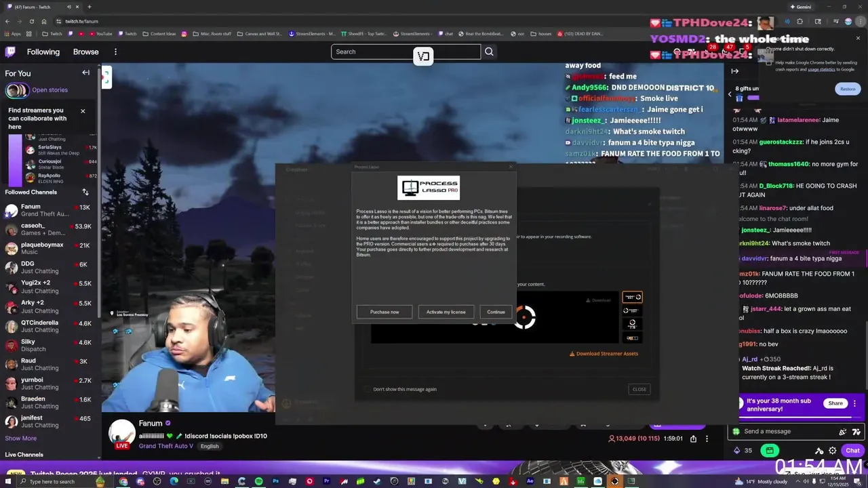Viewport: 868px width, 488px height.
Task: Open the Content Ideas bookmark folder
Action: [159, 33]
